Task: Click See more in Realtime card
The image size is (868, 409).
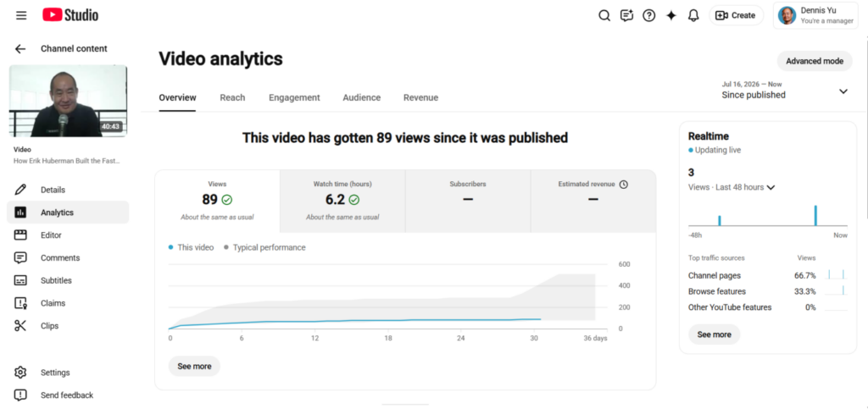Action: pyautogui.click(x=714, y=334)
